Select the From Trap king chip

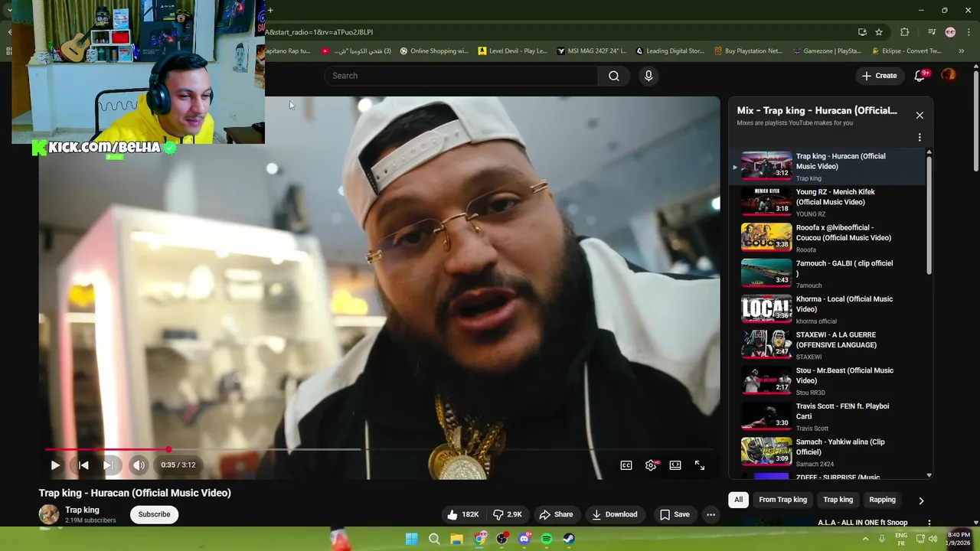[x=782, y=500]
